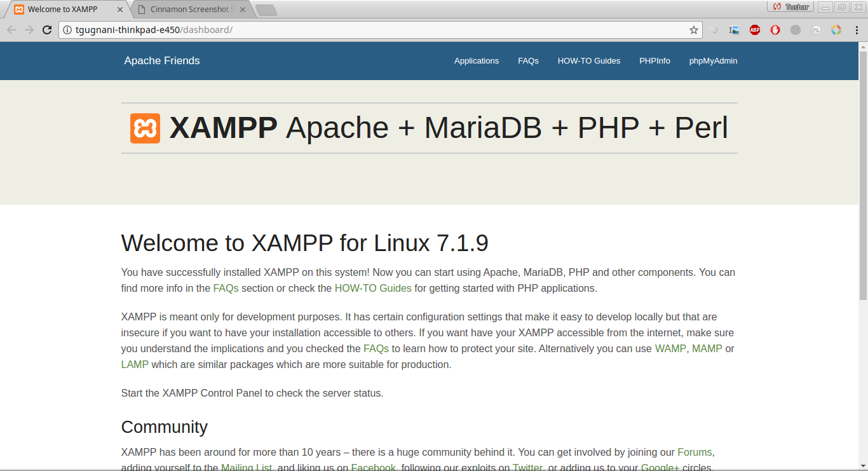Click the browser reload button
This screenshot has height=471, width=868.
(47, 30)
